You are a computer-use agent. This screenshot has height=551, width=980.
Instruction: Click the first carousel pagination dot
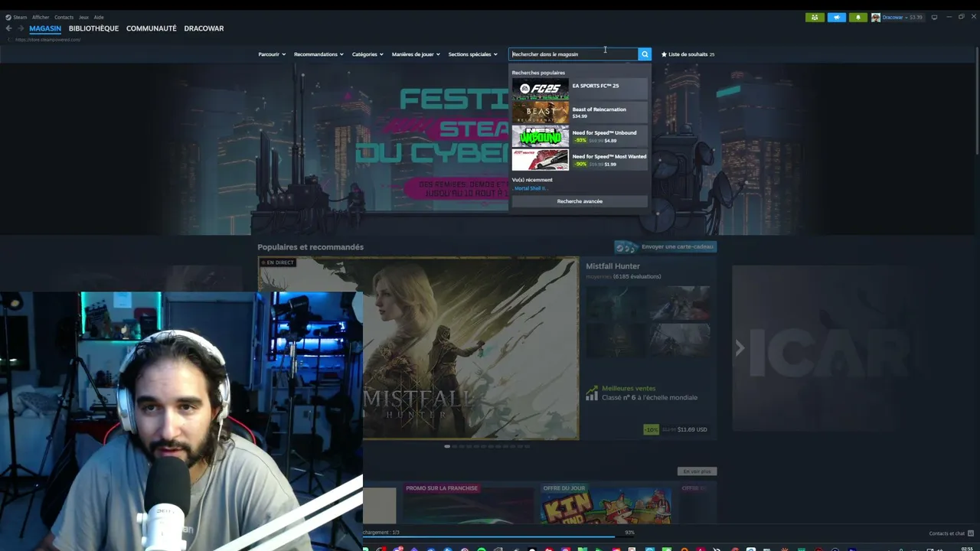pyautogui.click(x=447, y=446)
